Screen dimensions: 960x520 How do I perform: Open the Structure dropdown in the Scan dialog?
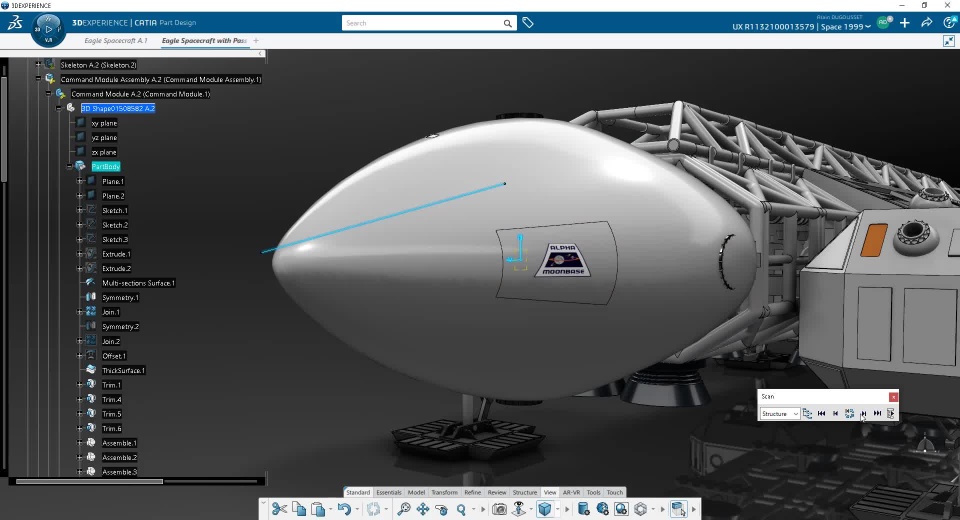pos(779,413)
